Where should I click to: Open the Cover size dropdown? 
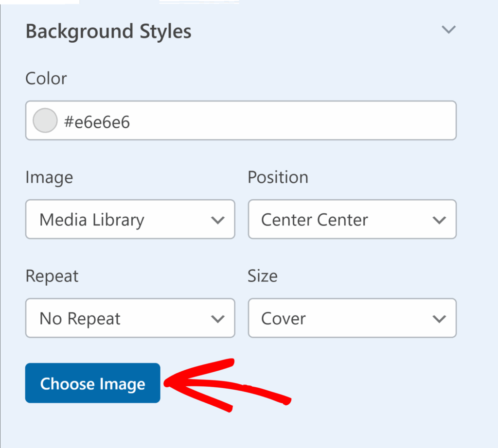click(352, 318)
